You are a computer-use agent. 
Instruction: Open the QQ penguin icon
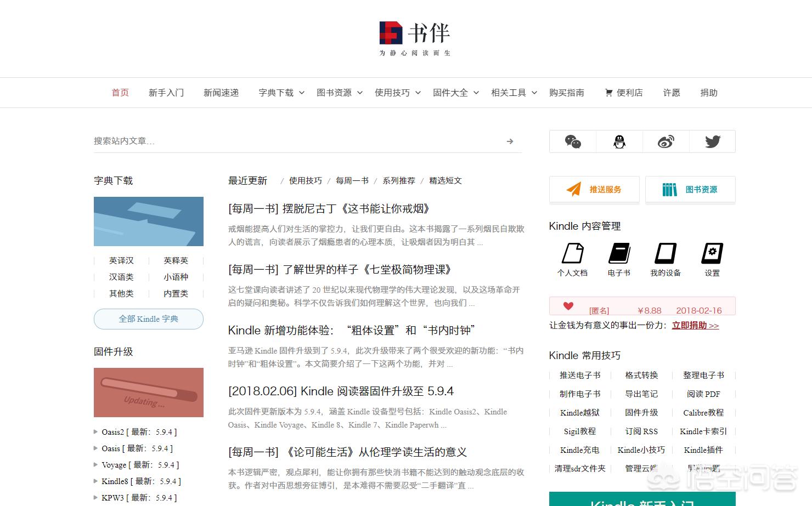coord(619,141)
